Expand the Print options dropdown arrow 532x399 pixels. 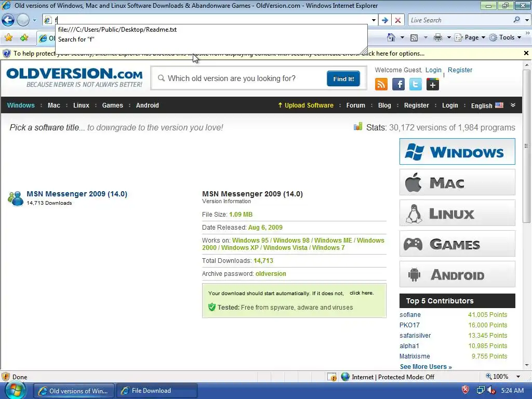pos(448,37)
